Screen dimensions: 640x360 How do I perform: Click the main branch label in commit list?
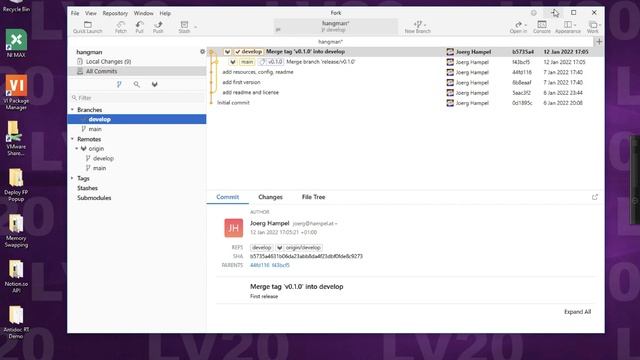pyautogui.click(x=247, y=62)
